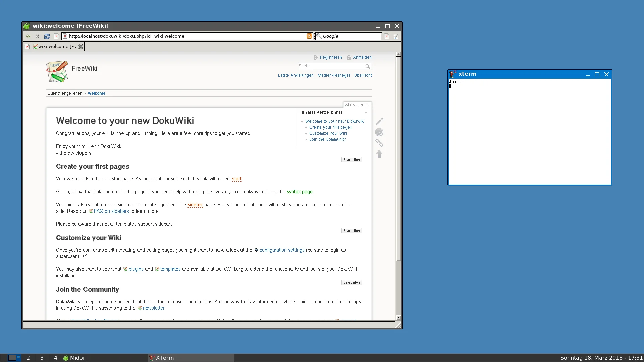The width and height of the screenshot is (644, 362).
Task: Follow the 'sidebar' page link
Action: coord(195,205)
